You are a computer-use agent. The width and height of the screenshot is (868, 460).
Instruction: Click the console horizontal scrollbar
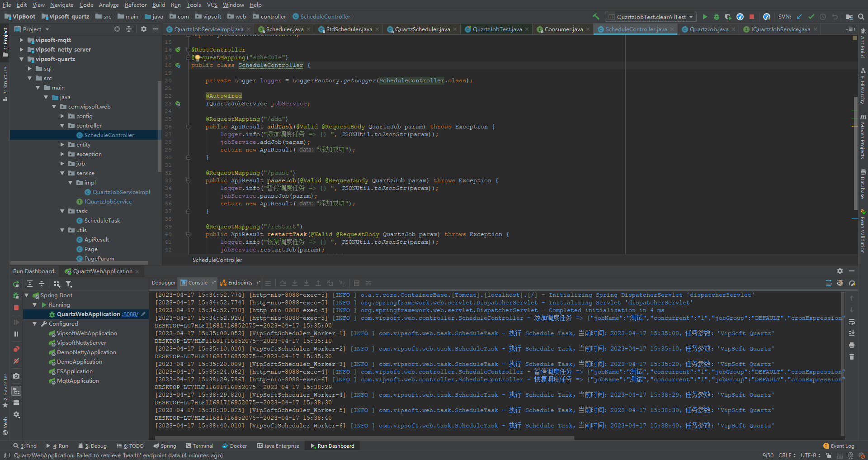(x=364, y=438)
